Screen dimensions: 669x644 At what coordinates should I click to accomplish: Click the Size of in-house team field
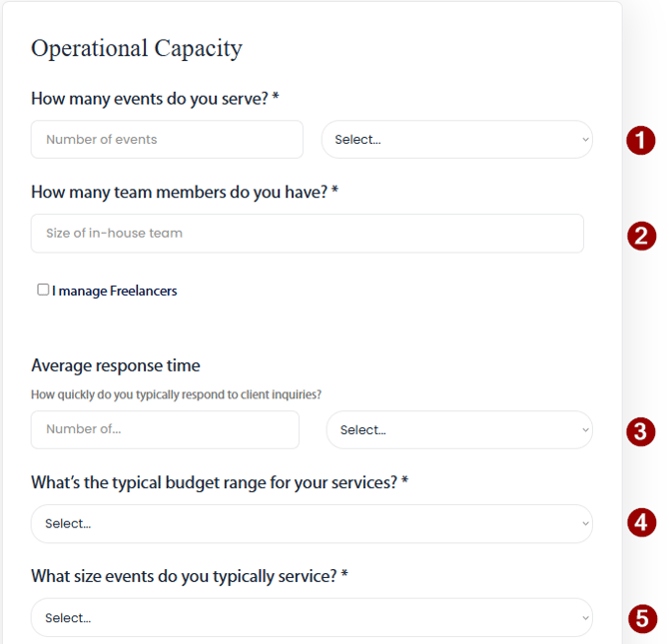click(307, 234)
